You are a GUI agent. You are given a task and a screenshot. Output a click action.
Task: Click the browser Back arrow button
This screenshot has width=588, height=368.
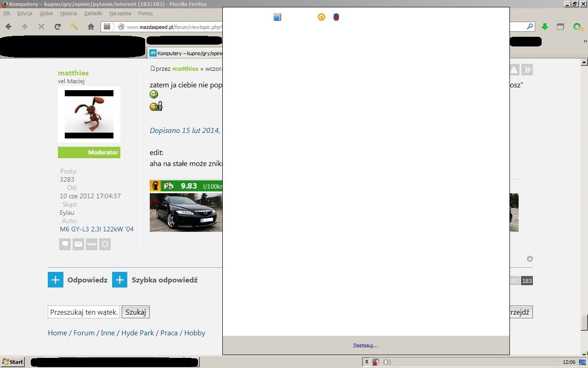(8, 27)
